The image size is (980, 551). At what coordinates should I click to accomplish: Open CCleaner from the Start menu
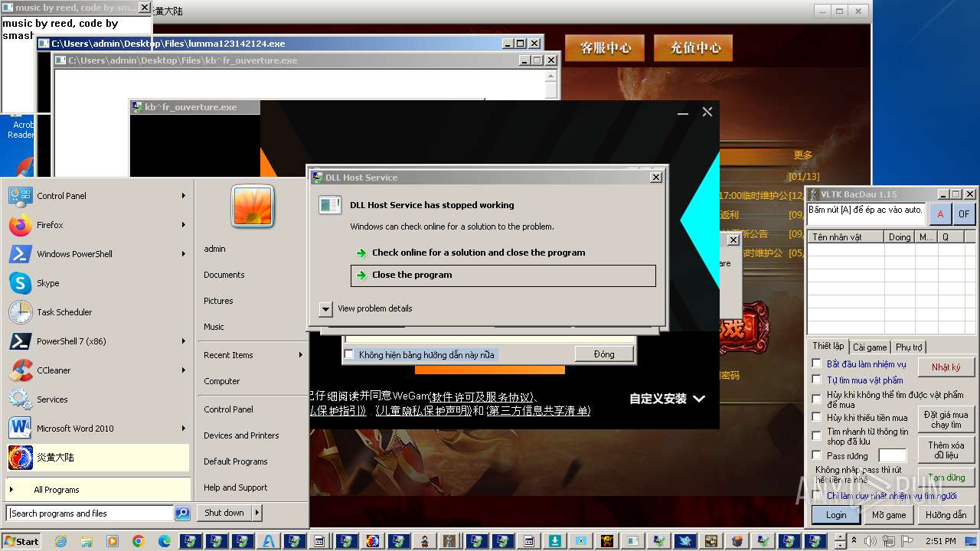(x=97, y=370)
